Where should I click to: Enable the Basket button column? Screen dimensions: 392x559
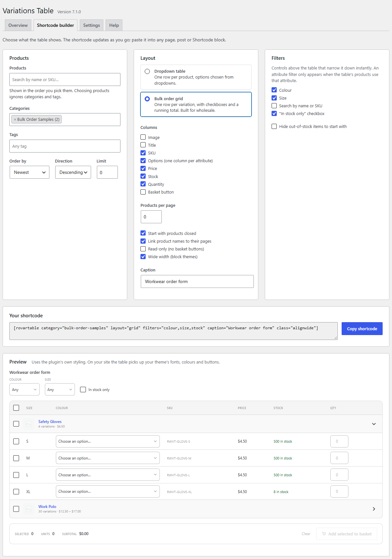coord(143,192)
